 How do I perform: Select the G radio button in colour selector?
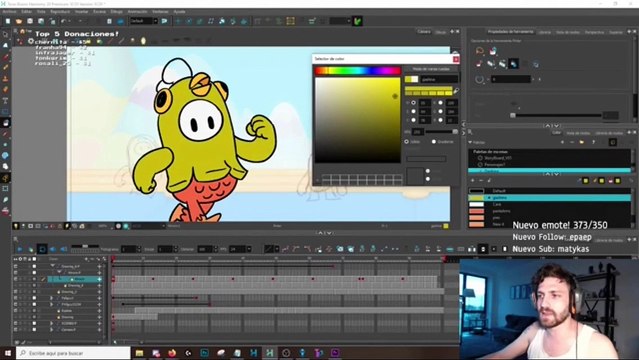[440, 111]
